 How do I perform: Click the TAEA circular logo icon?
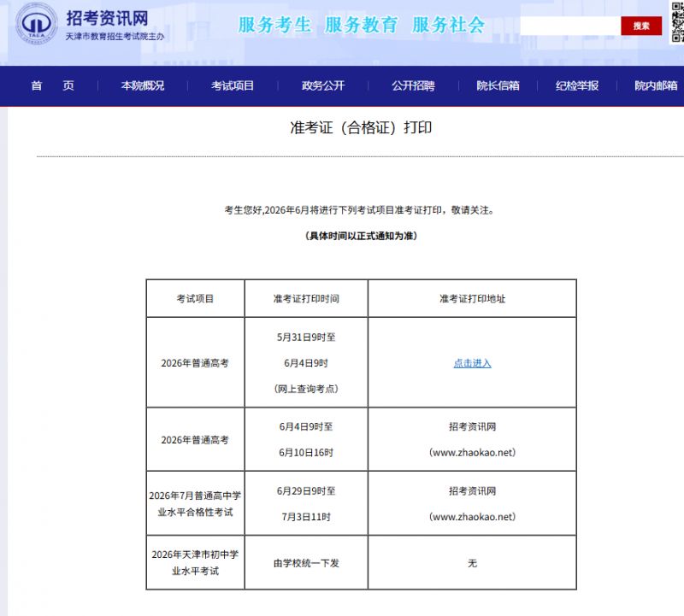tap(36, 24)
